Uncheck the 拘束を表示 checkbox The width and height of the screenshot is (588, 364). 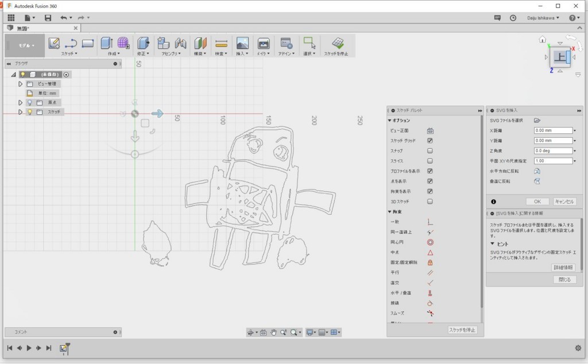pos(430,191)
